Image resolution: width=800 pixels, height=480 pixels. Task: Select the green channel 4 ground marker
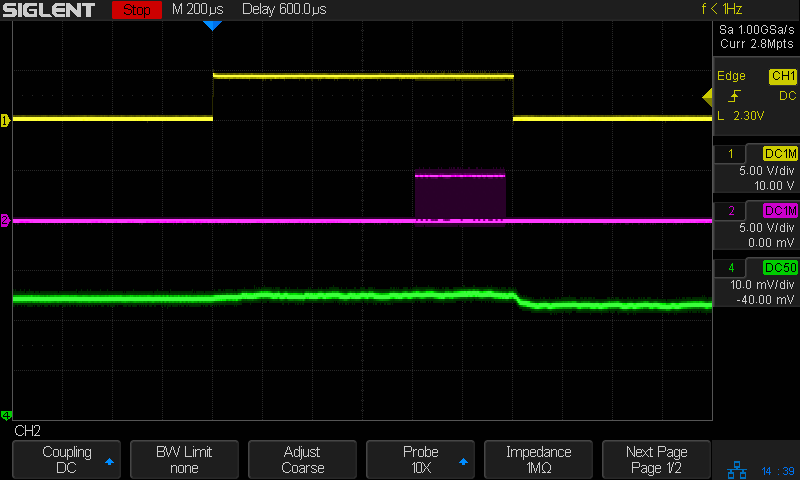tap(5, 415)
